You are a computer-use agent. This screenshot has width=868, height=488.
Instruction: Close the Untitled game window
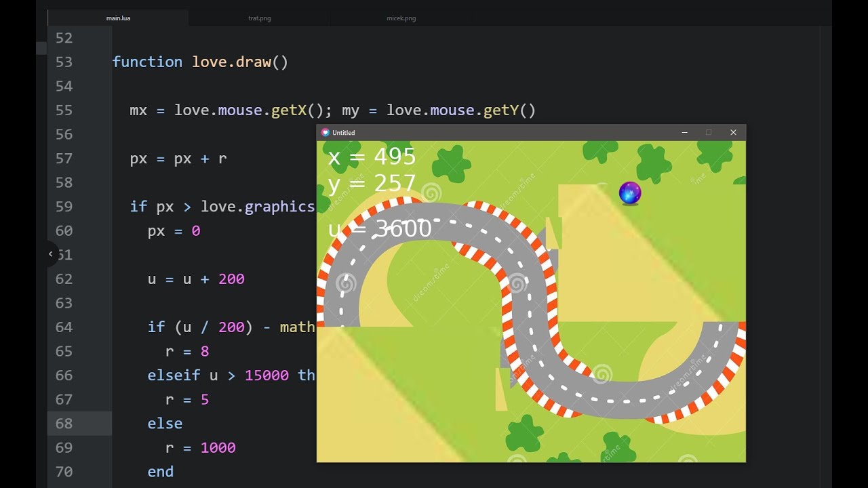tap(733, 132)
